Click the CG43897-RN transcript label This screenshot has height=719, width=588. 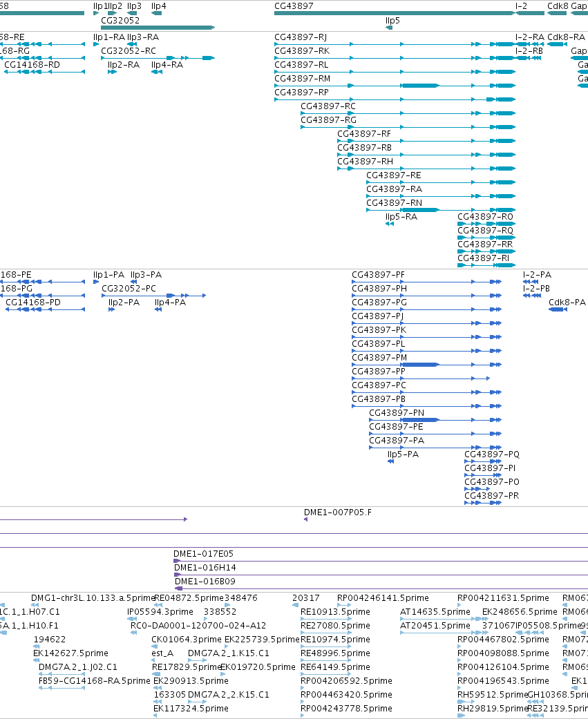(x=394, y=202)
